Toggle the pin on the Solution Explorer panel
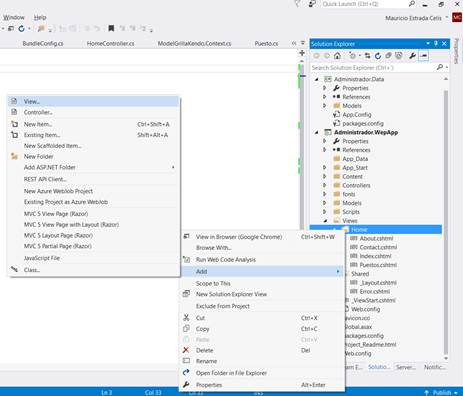The height and width of the screenshot is (396, 463). click(436, 44)
